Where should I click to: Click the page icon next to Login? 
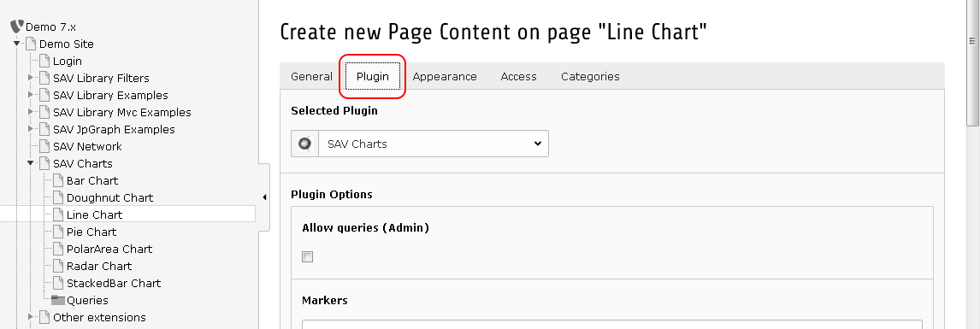[x=44, y=62]
